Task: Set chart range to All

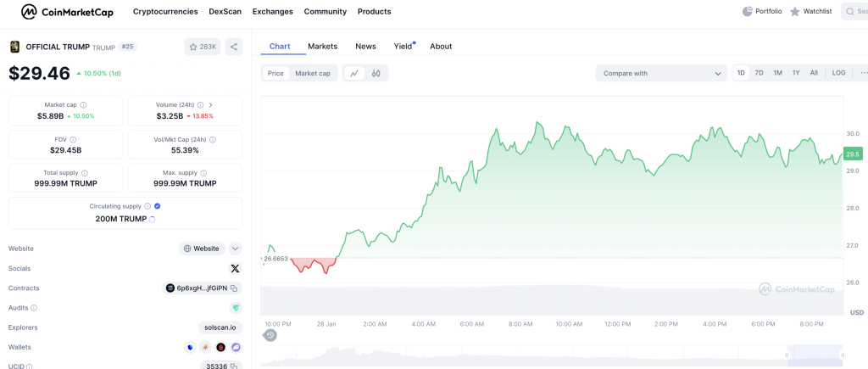Action: (814, 73)
